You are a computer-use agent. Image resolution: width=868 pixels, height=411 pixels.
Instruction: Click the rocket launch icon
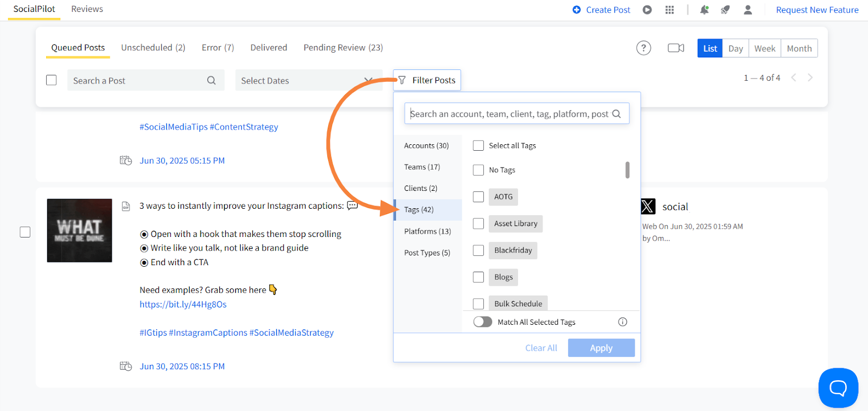pos(725,10)
